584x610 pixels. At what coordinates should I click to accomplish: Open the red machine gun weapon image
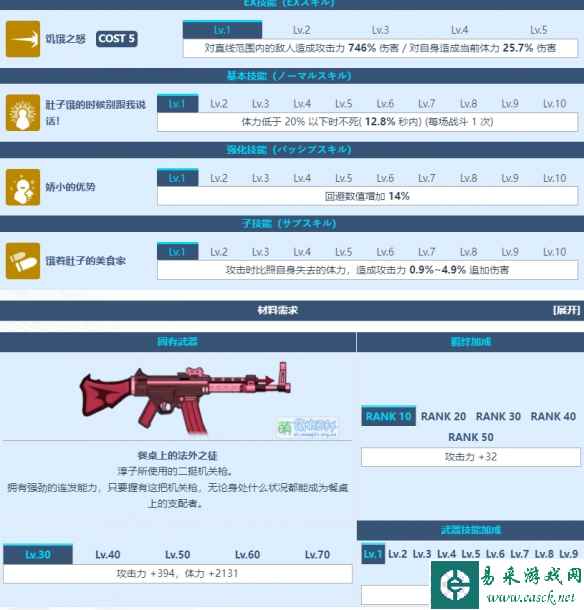[186, 398]
